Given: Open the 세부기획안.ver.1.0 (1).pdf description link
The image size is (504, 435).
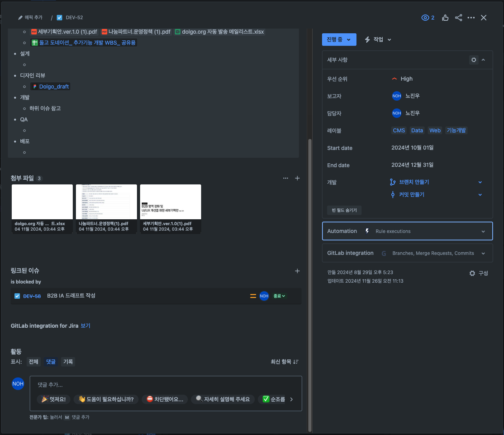Looking at the screenshot, I should tap(64, 32).
